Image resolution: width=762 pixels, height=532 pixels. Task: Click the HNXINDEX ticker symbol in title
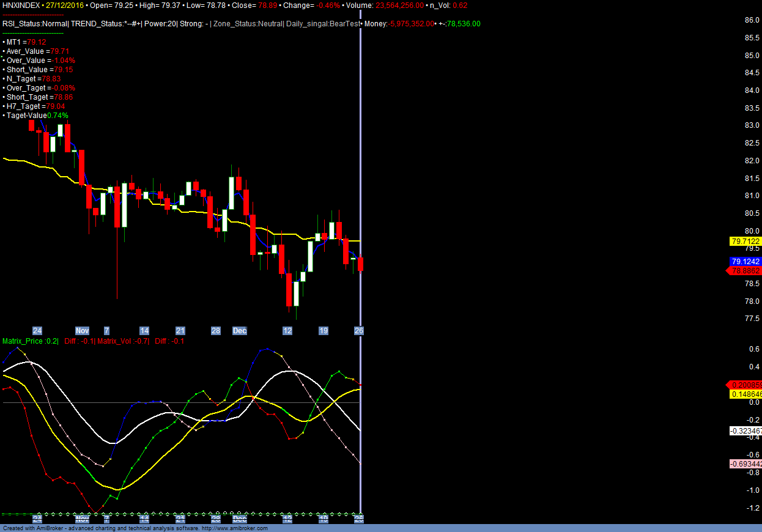pos(21,5)
